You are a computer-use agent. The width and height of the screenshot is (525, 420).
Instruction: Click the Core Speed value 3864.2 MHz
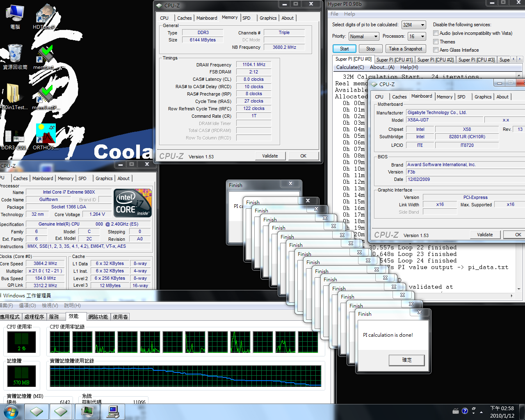[45, 263]
